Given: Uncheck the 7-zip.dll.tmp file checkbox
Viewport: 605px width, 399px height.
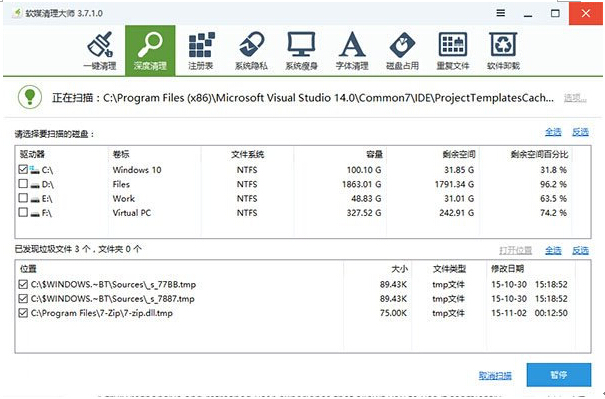Looking at the screenshot, I should [x=23, y=313].
